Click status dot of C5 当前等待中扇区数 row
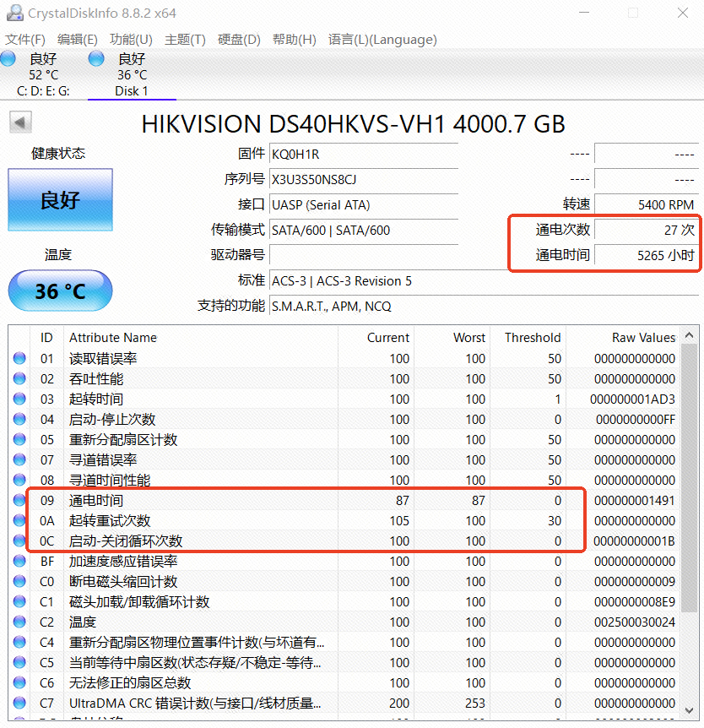The width and height of the screenshot is (704, 728). coord(19,662)
